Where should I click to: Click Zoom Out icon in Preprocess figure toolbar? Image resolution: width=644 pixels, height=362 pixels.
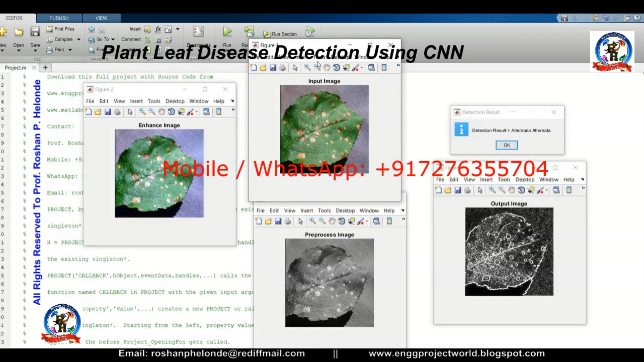[322, 221]
